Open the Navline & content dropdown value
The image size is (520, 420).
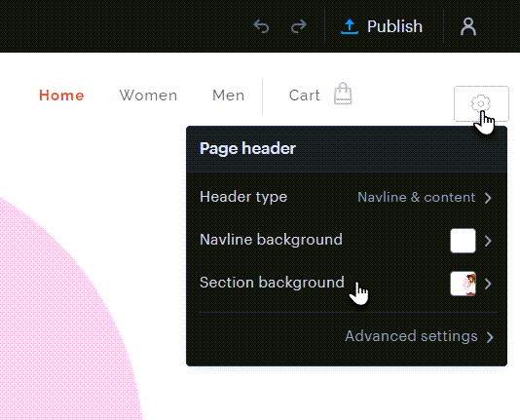coord(417,198)
